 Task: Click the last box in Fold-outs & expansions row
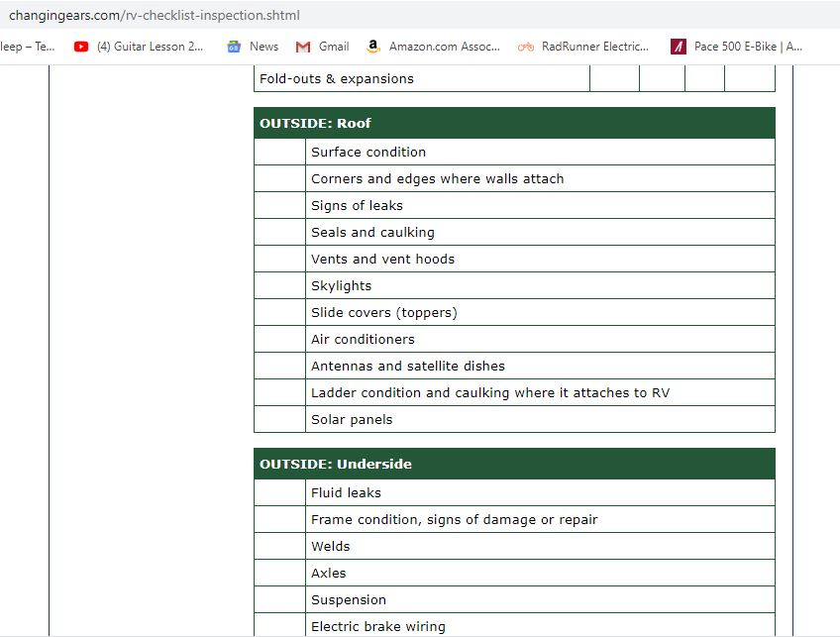(749, 79)
